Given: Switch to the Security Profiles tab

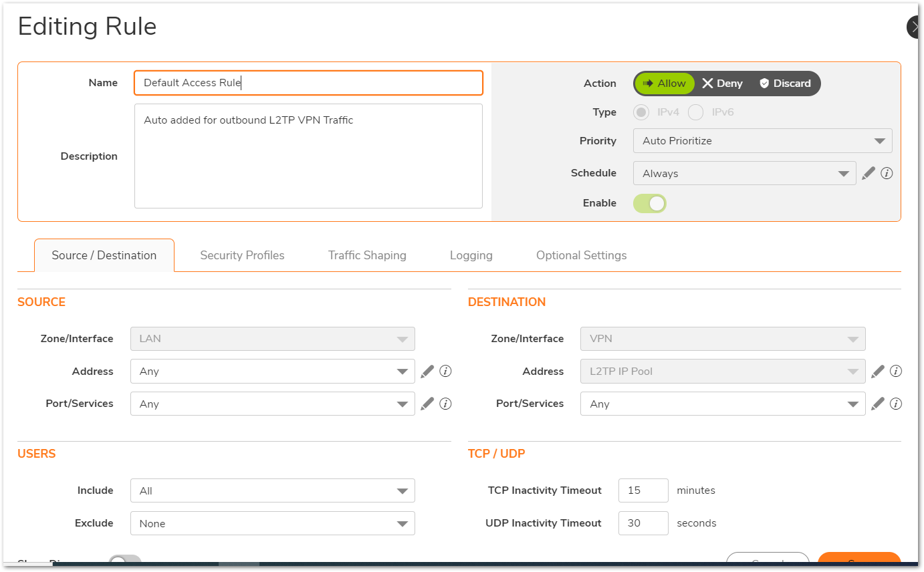Looking at the screenshot, I should (242, 255).
